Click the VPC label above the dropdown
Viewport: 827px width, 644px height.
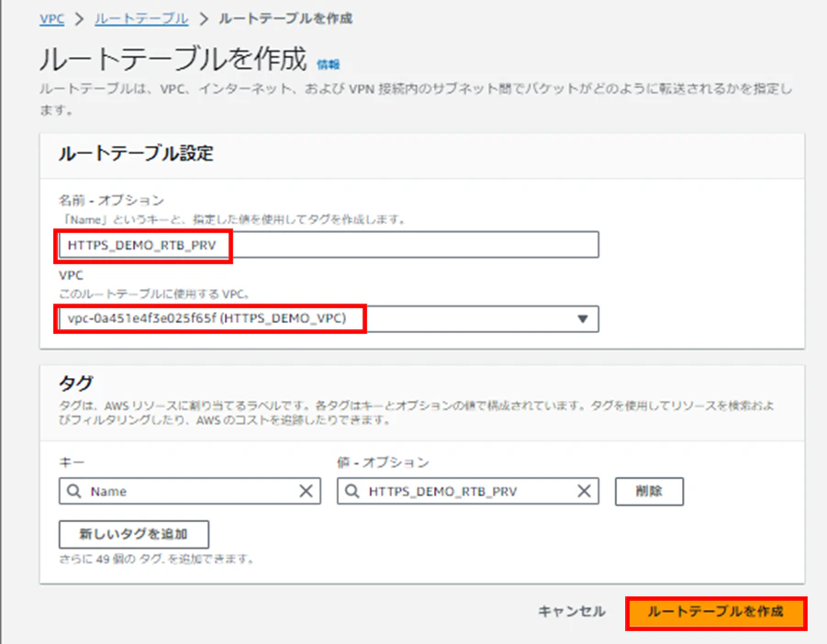click(x=71, y=275)
